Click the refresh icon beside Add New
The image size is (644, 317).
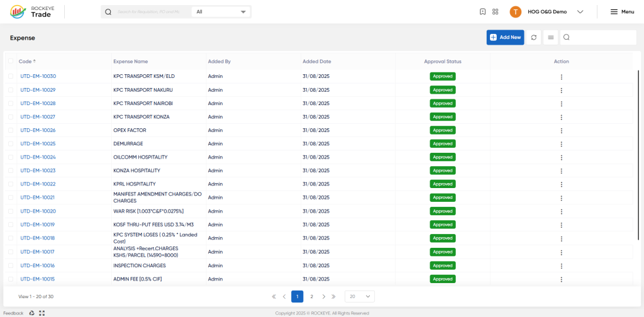click(x=533, y=37)
